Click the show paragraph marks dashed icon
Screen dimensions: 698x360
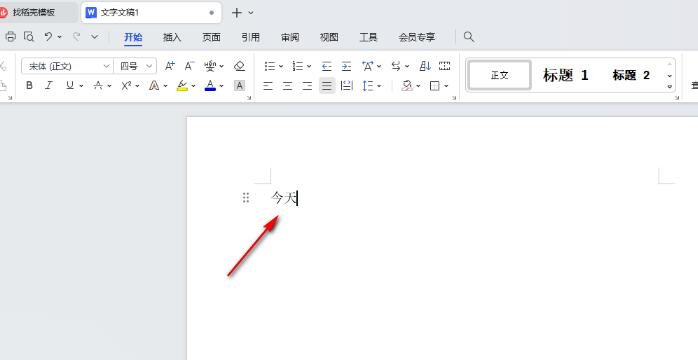pyautogui.click(x=444, y=66)
